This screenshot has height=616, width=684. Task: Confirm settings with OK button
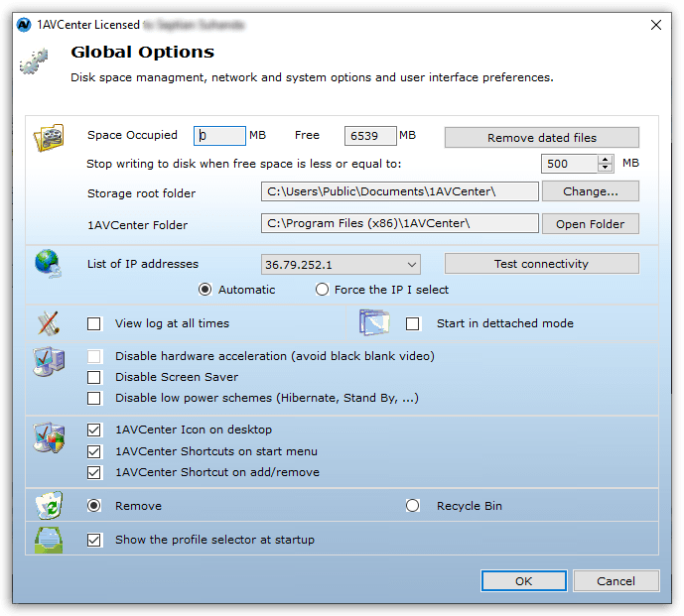[524, 581]
